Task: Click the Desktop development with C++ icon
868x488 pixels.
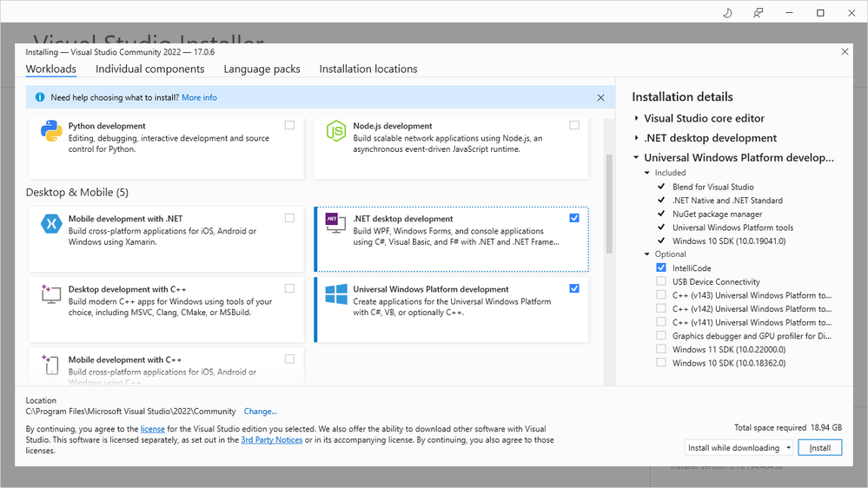Action: click(51, 293)
